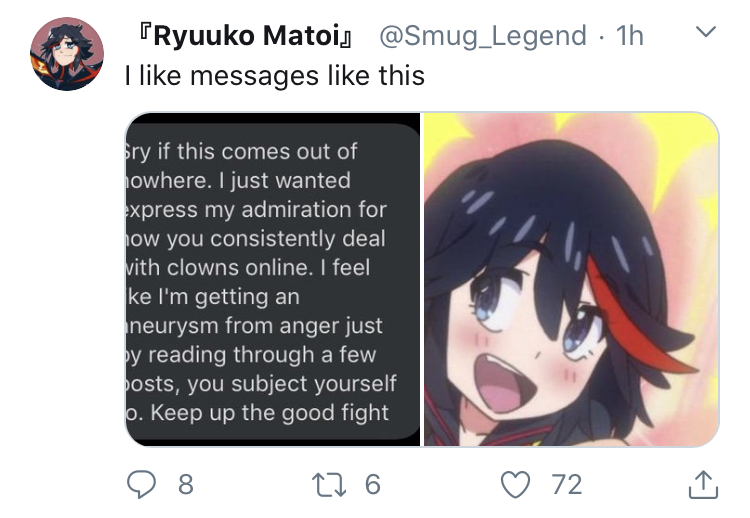Open the reply speech bubble icon

[141, 484]
